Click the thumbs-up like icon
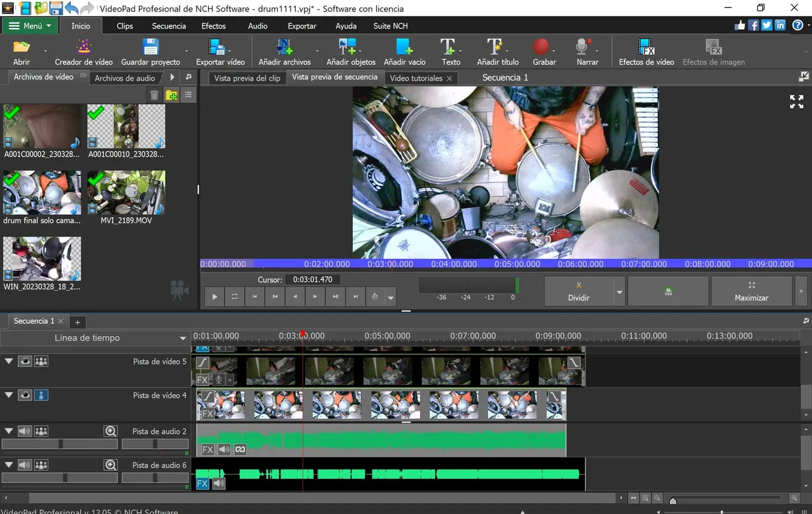The image size is (812, 514). pos(740,25)
